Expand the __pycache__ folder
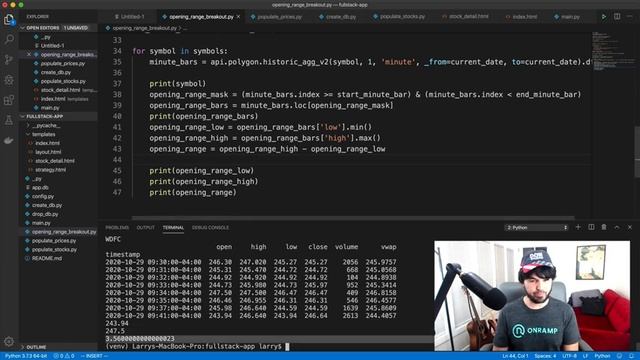 (x=46, y=125)
